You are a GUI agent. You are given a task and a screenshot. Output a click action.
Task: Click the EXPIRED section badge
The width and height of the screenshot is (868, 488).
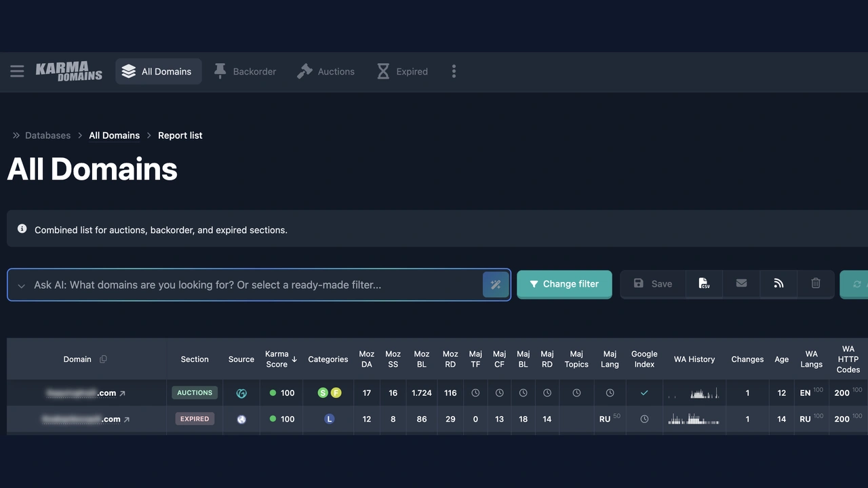point(195,420)
